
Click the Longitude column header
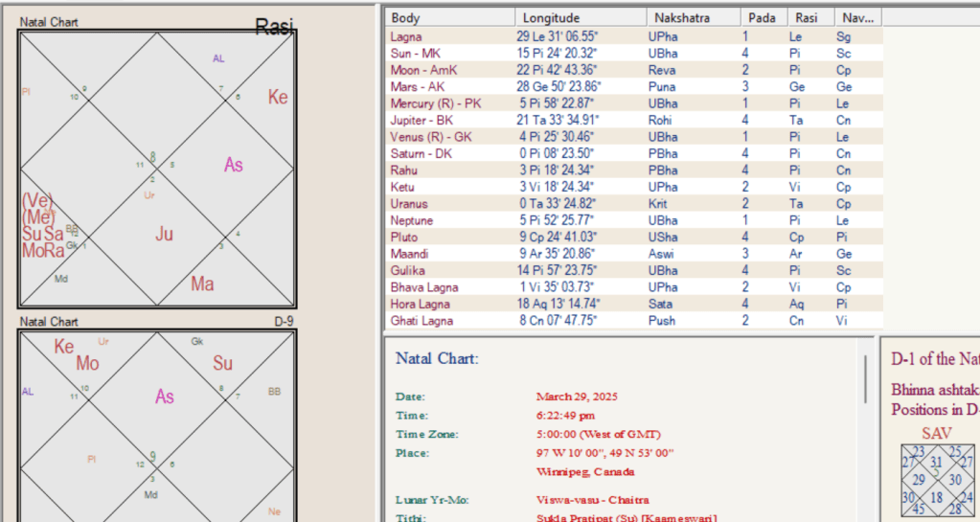click(551, 18)
